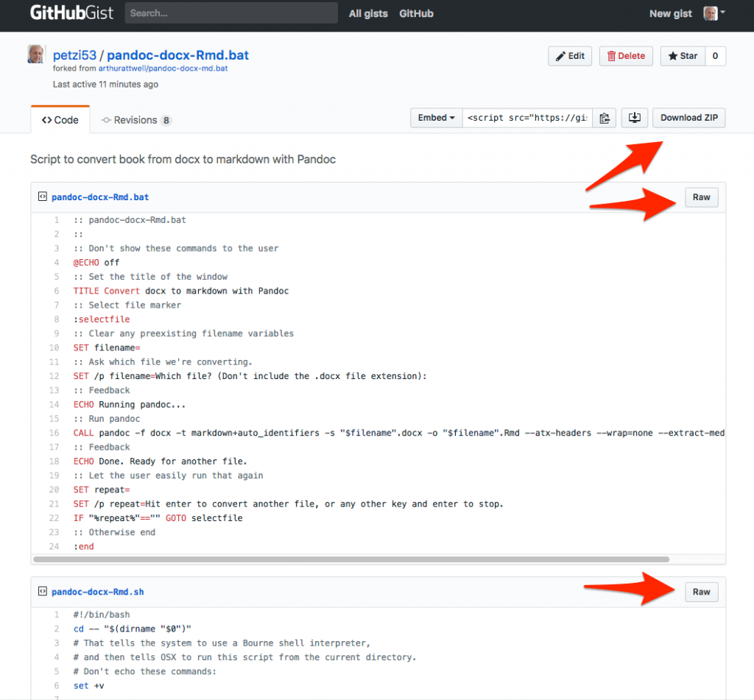
Task: Click 'ECHO Running pandoc...' line
Action: tap(130, 404)
